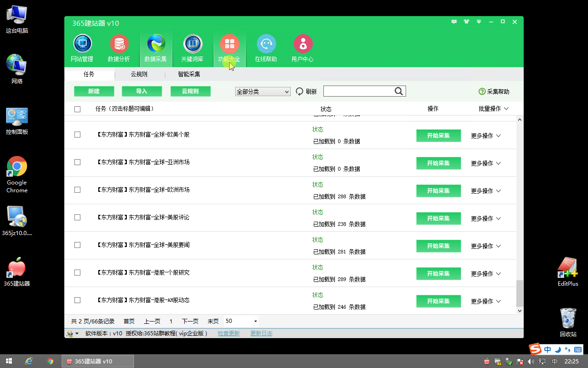Open the page size 50 dropdown
Screen dimensions: 588x368
(x=241, y=321)
